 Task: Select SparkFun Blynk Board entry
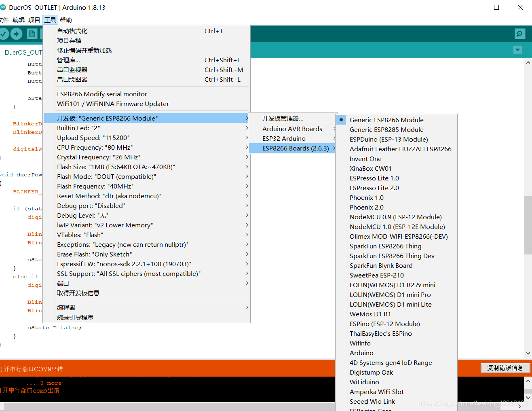397,265
